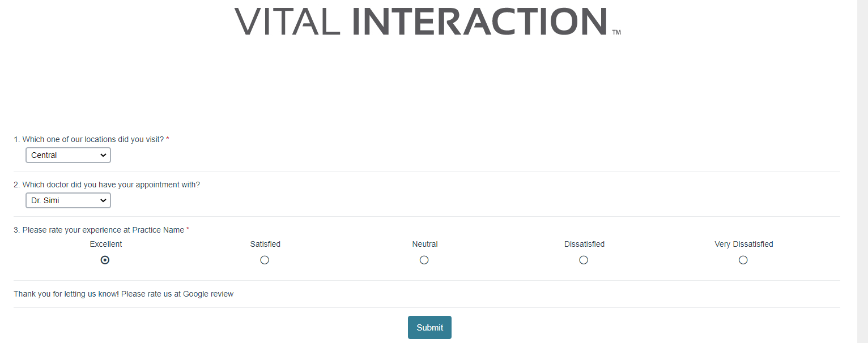Click the thank you message text
The image size is (868, 343).
pyautogui.click(x=124, y=294)
